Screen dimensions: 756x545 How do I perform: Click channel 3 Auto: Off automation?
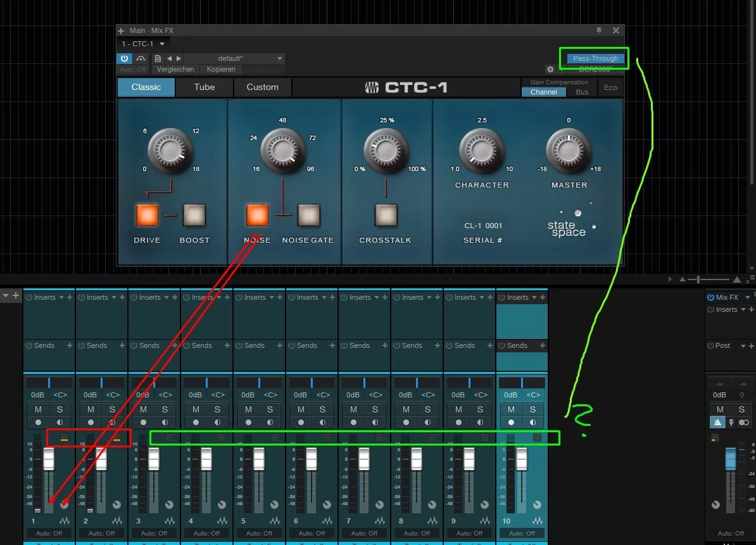(x=154, y=534)
